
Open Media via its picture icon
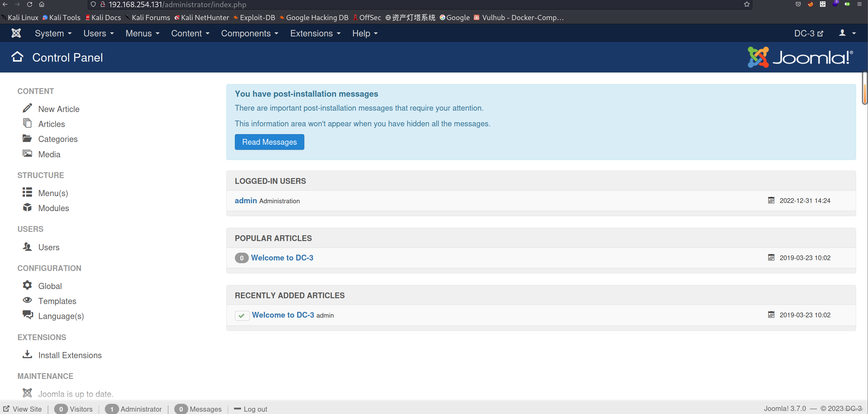[x=27, y=154]
